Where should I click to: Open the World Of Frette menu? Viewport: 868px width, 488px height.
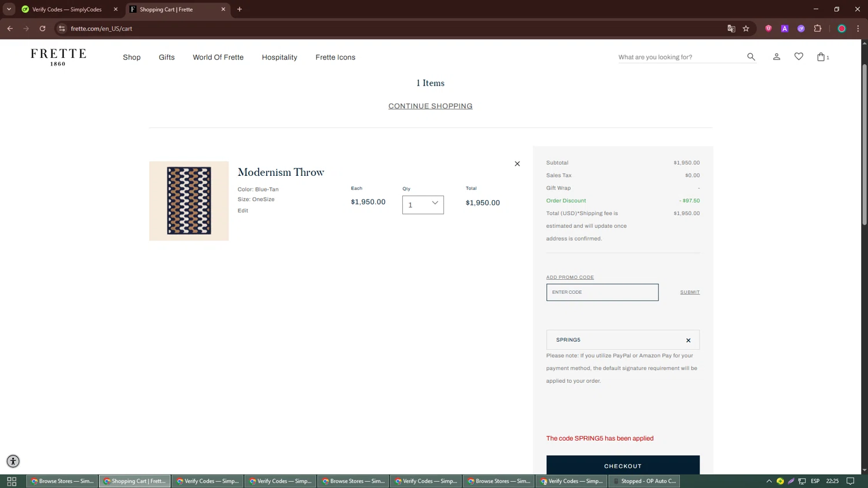[218, 57]
